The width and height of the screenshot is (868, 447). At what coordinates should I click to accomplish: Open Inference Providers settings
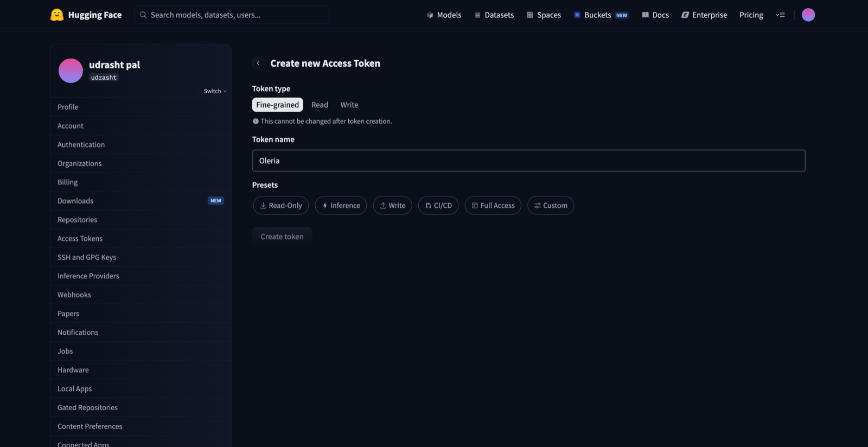tap(141, 276)
